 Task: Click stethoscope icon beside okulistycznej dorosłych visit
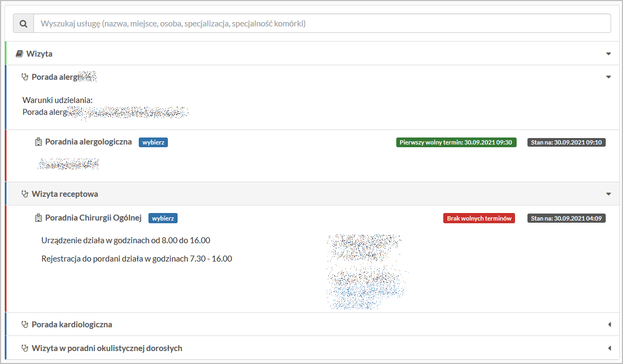pyautogui.click(x=24, y=348)
